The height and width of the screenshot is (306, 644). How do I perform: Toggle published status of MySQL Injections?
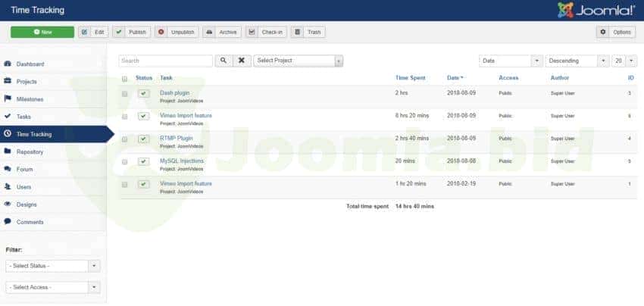143,161
